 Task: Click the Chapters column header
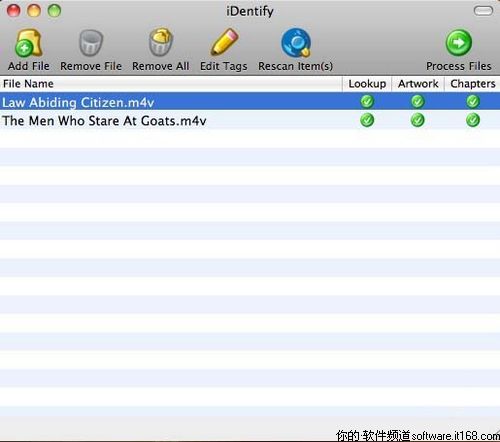click(x=472, y=84)
